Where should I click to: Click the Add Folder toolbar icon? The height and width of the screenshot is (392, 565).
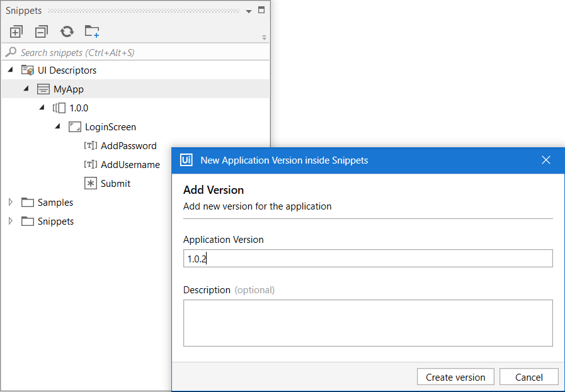(92, 32)
